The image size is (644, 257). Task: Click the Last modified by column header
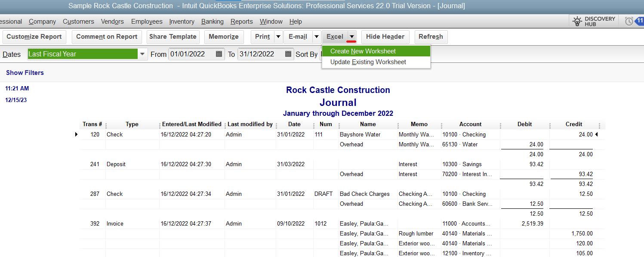250,124
